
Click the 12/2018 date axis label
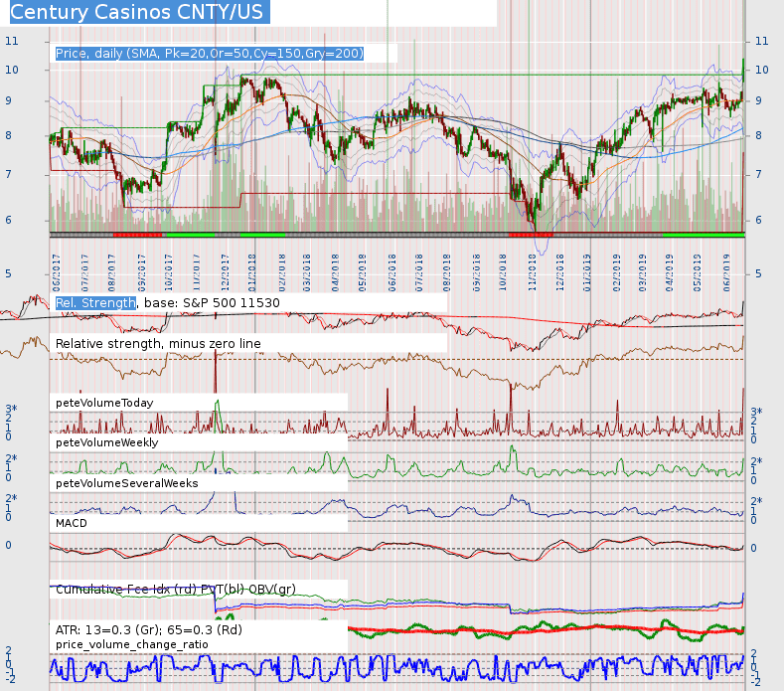(x=560, y=272)
